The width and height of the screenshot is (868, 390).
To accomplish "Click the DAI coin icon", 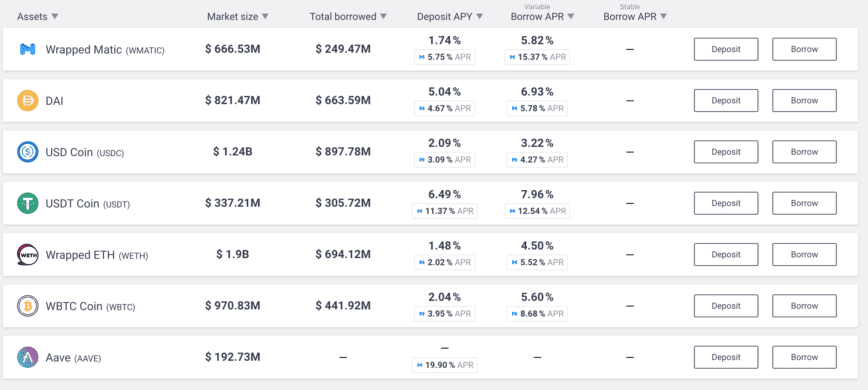I will [28, 101].
